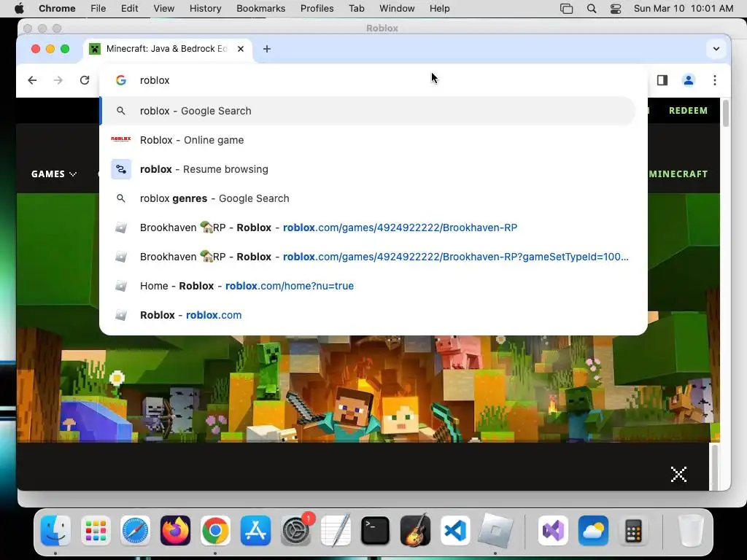Open Google Chrome from the dock
The width and height of the screenshot is (747, 560).
[x=215, y=530]
